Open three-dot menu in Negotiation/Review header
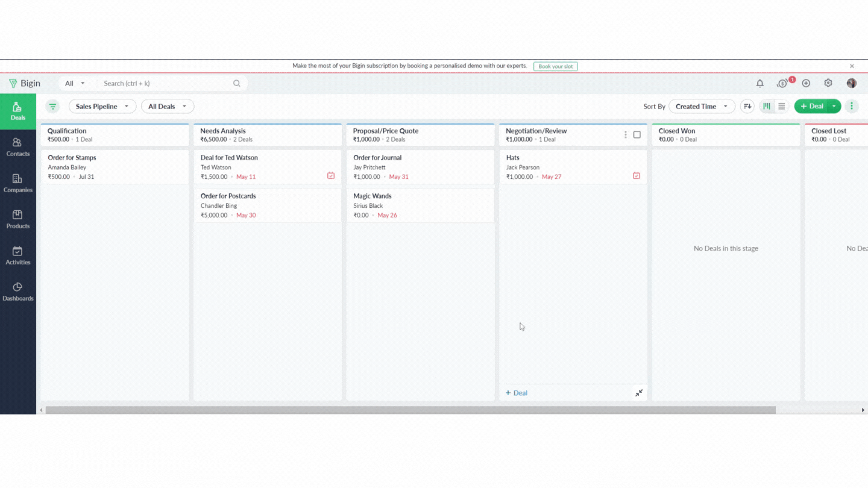 coord(625,135)
